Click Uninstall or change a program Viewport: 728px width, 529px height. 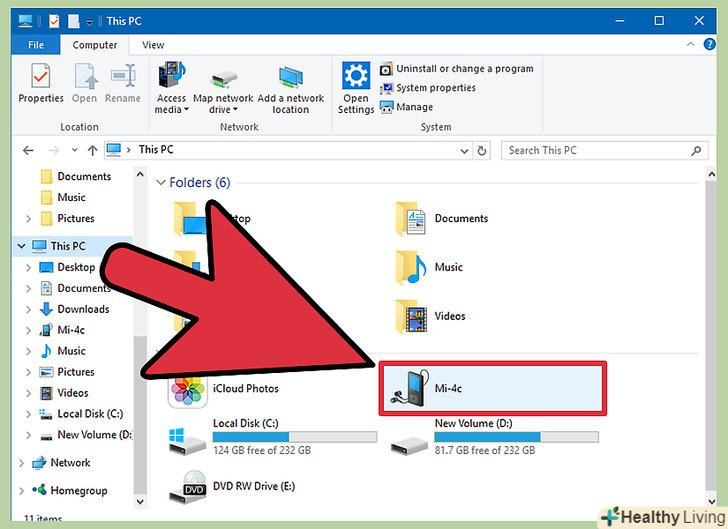(457, 69)
